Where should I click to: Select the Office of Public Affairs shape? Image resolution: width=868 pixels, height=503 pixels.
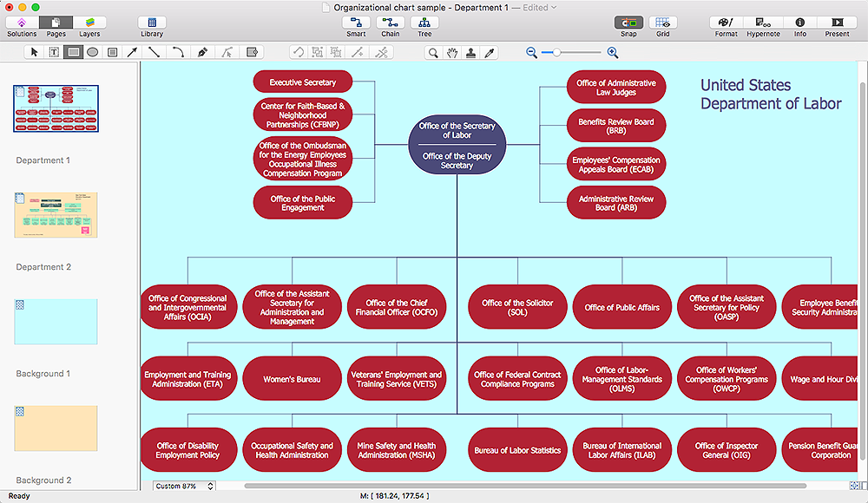(x=622, y=307)
